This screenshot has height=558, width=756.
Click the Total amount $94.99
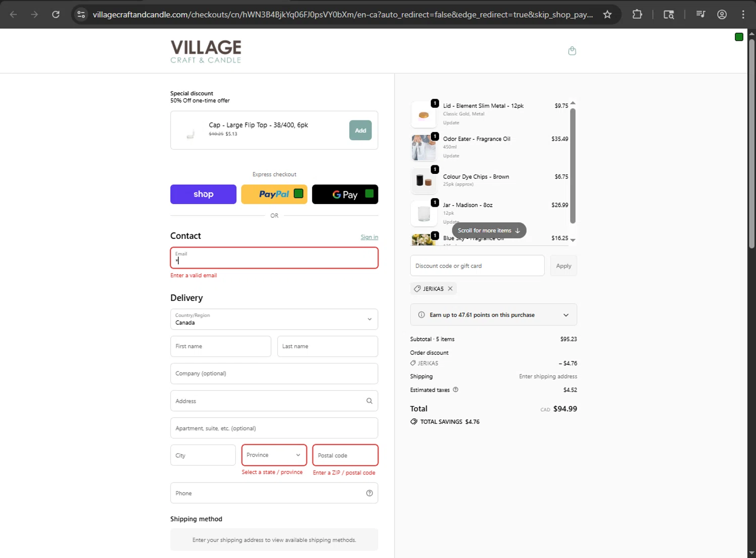click(x=565, y=409)
